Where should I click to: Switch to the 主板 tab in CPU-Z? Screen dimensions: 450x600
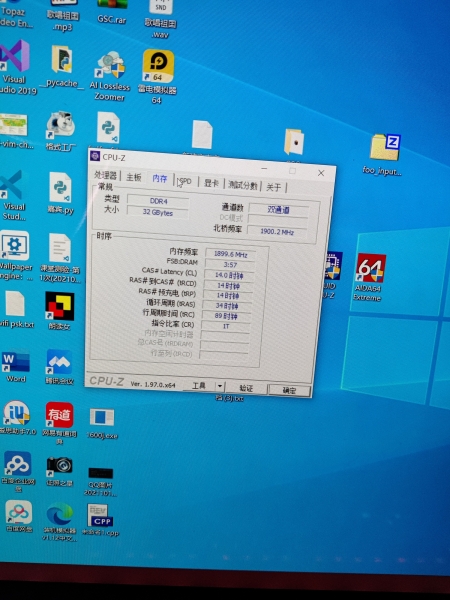134,177
